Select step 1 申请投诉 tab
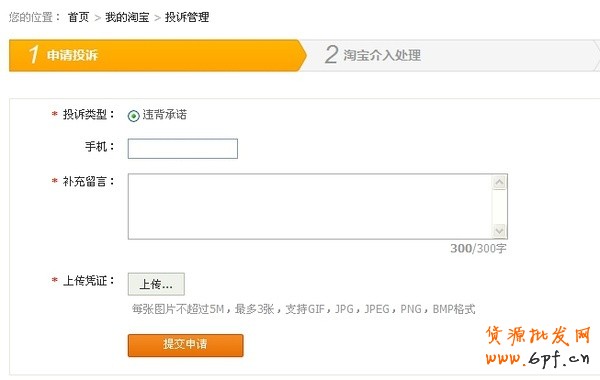Viewport: 600px width, 380px height. (157, 55)
